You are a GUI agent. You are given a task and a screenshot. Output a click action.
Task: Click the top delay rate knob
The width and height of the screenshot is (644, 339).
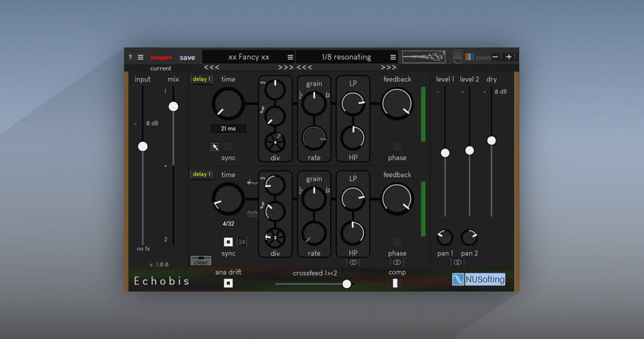tap(314, 138)
